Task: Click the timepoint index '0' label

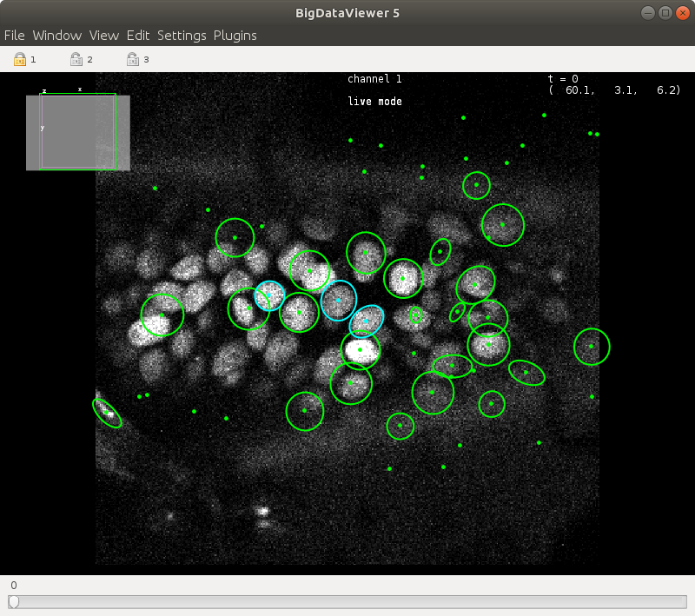Action: click(14, 586)
